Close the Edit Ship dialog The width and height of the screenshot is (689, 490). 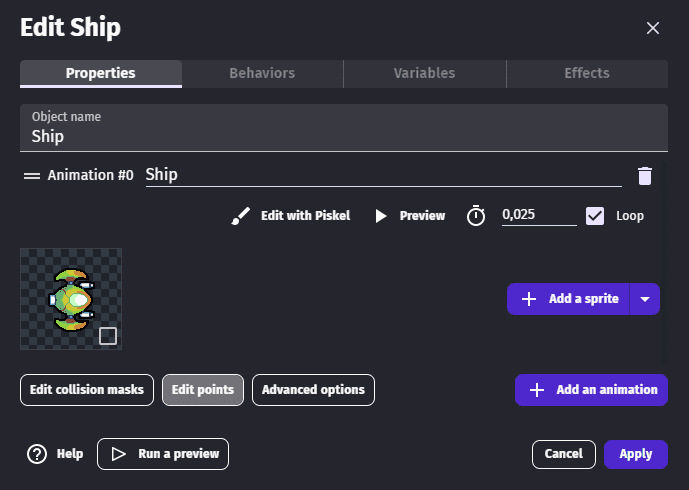653,28
